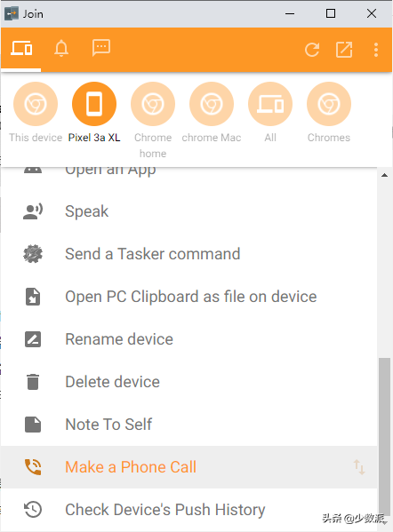The image size is (393, 532).
Task: Select the All devices group icon
Action: coord(270,104)
